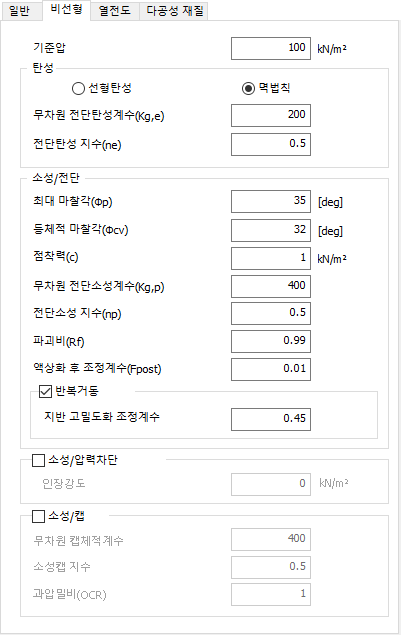Image resolution: width=401 pixels, height=635 pixels.
Task: Select the 선형탄성 radio button
Action: tap(78, 88)
